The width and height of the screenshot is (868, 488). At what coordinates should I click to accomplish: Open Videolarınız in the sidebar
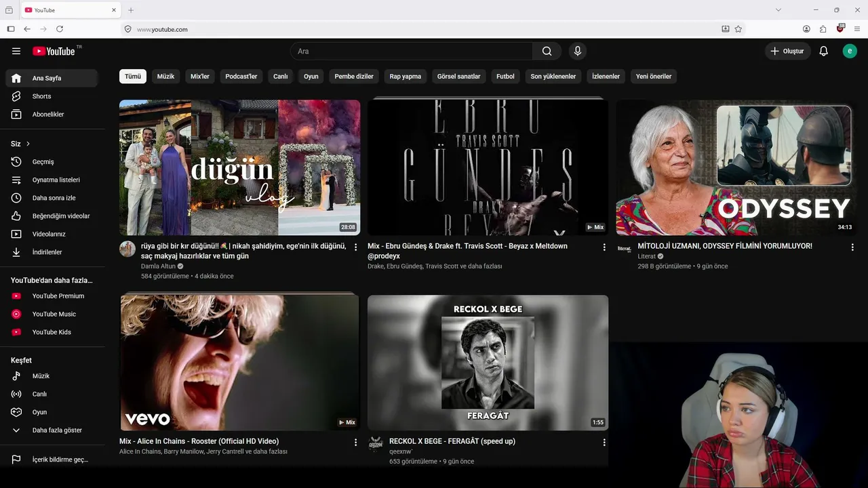tap(53, 234)
